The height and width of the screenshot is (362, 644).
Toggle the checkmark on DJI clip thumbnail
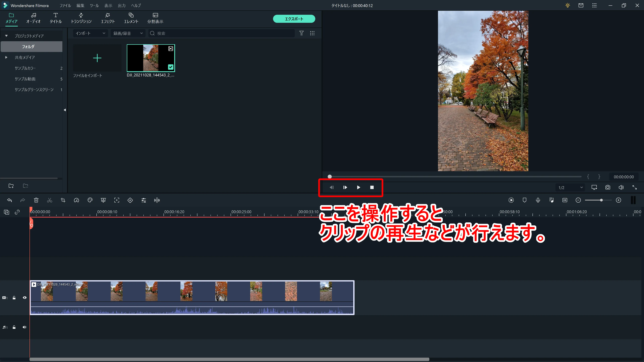[171, 67]
